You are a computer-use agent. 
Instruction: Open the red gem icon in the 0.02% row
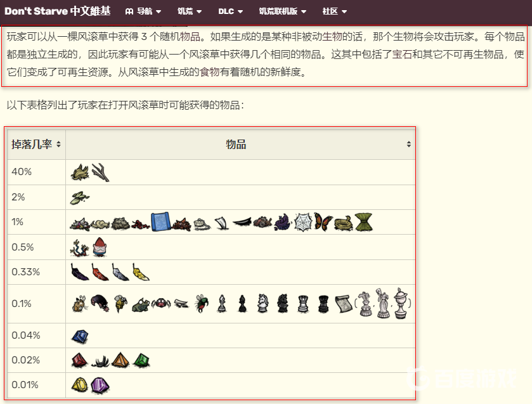80,360
